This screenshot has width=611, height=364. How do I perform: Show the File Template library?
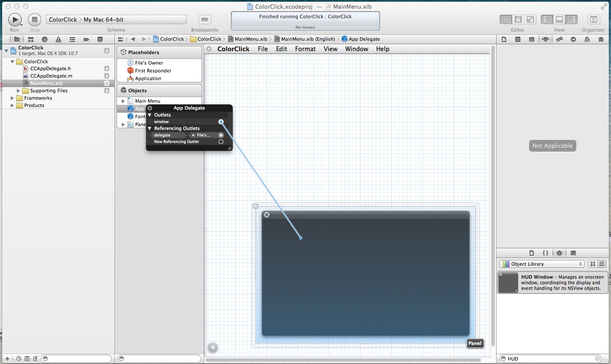532,253
